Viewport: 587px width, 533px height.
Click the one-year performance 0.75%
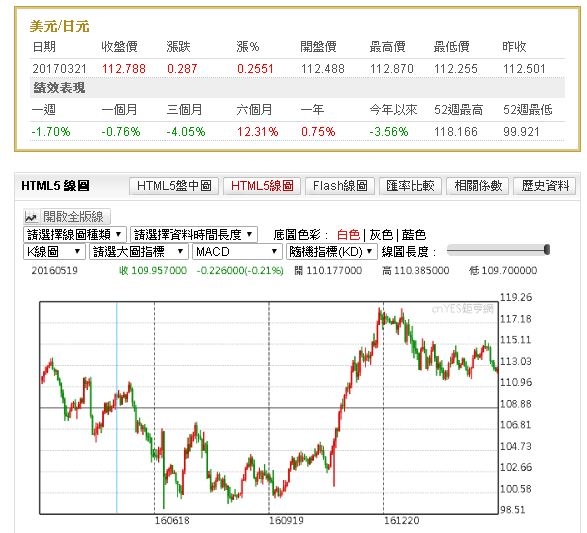click(x=318, y=132)
